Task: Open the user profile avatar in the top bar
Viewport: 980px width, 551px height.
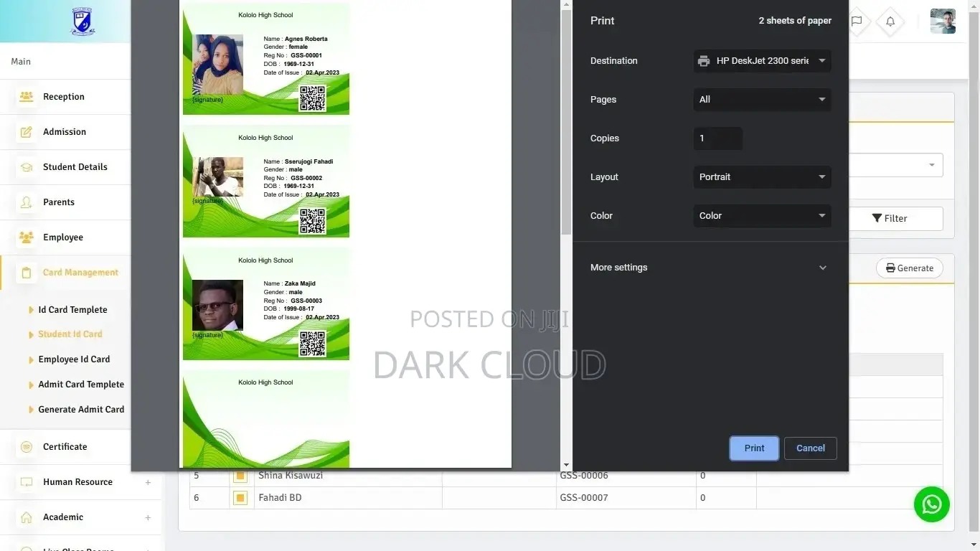Action: tap(943, 22)
